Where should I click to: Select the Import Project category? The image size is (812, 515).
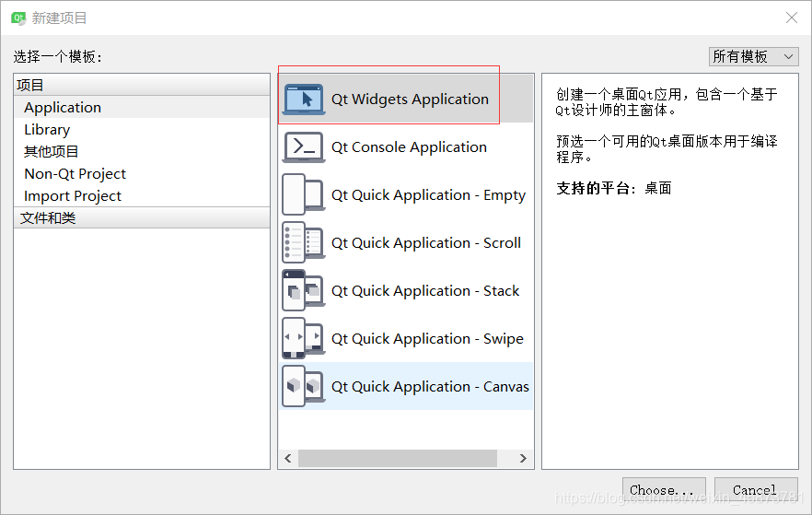142,196
